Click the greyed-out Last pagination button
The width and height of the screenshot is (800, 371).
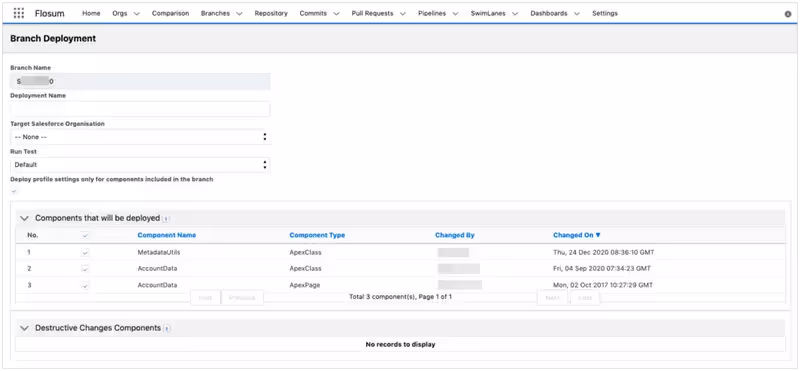pos(585,298)
